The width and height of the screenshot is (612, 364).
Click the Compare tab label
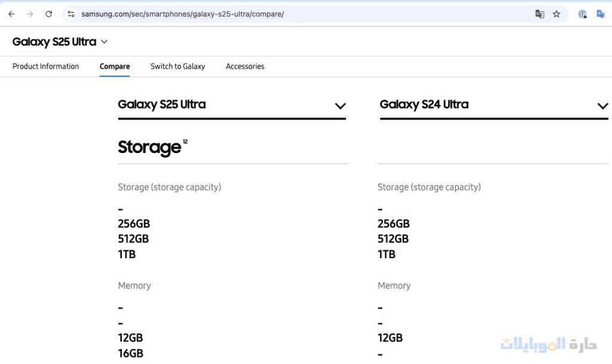pos(114,66)
